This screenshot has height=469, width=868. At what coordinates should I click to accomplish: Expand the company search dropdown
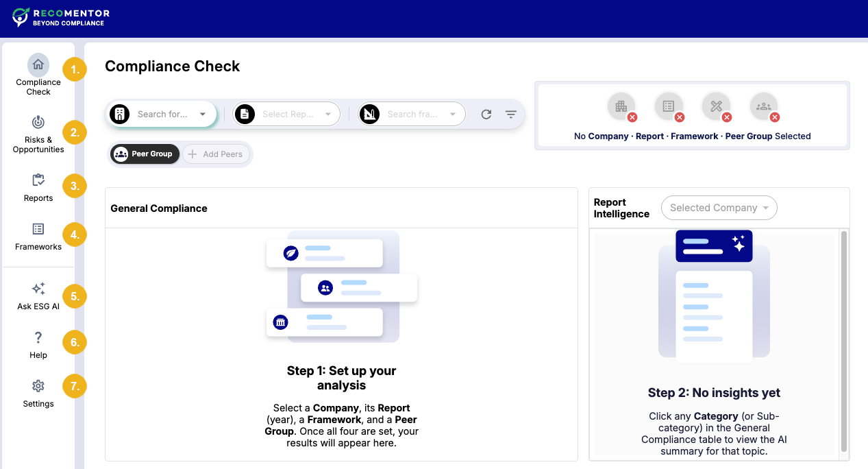[202, 114]
